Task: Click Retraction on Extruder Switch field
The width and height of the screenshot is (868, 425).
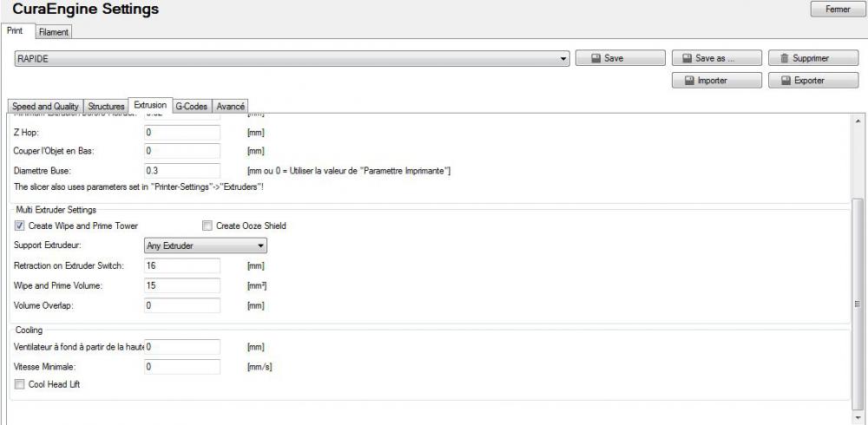Action: [x=182, y=265]
